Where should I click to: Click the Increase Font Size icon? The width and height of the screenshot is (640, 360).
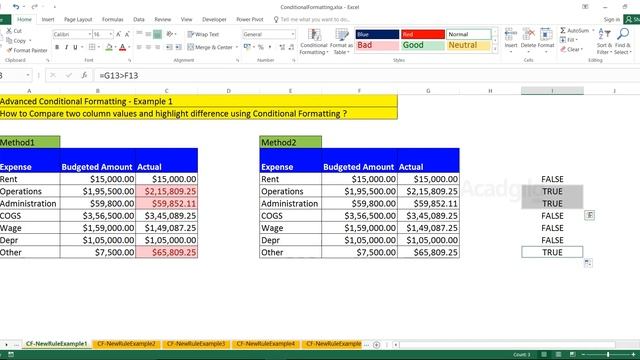[x=118, y=34]
